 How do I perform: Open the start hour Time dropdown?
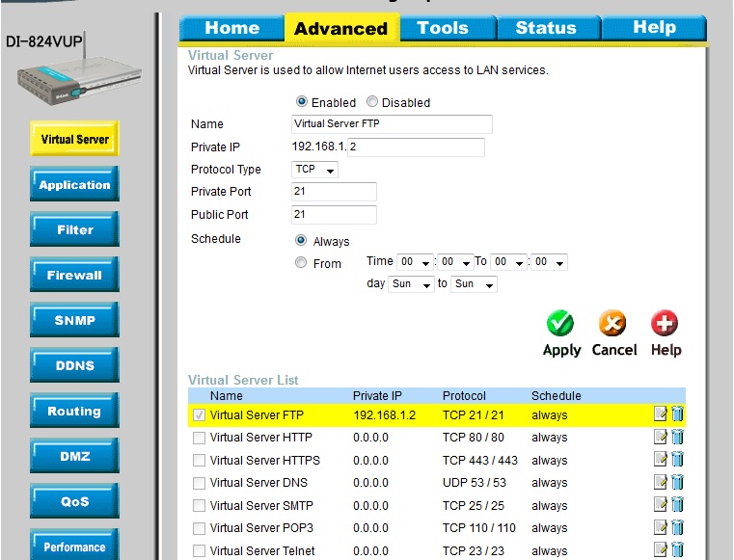(416, 262)
